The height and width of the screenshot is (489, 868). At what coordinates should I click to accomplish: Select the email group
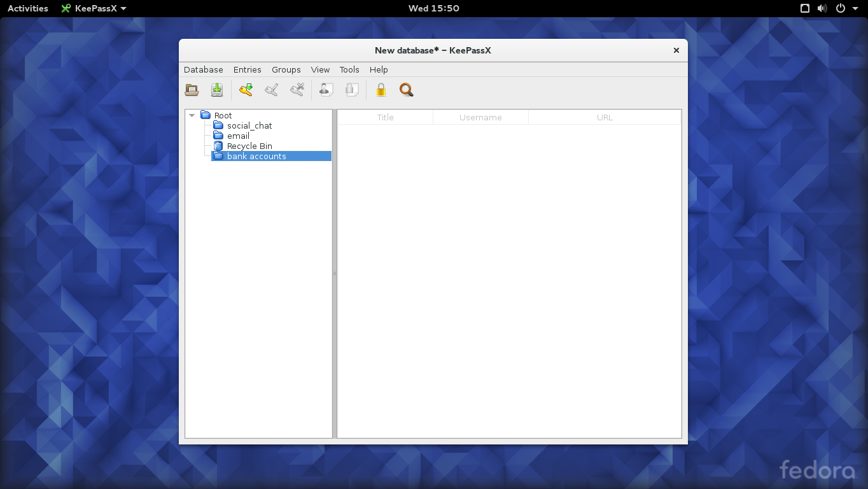coord(238,136)
